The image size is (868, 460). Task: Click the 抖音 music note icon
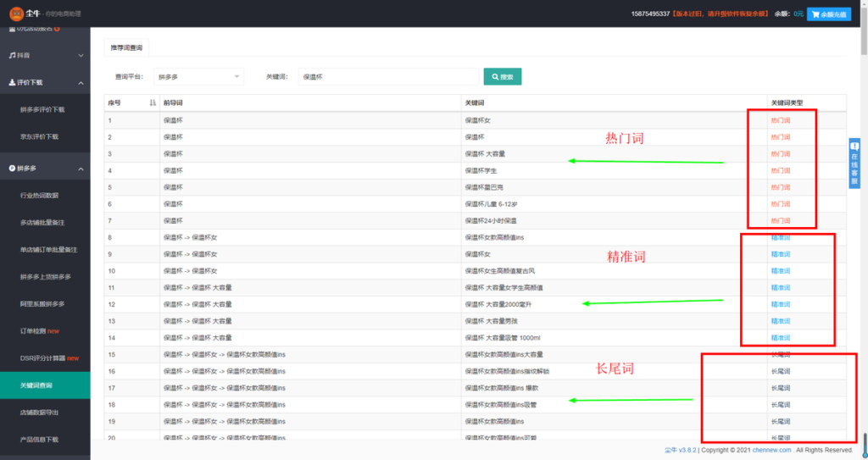[x=12, y=55]
